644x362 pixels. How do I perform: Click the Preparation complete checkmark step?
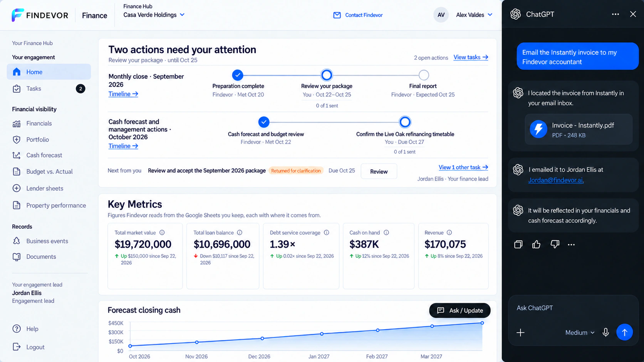[x=238, y=75]
